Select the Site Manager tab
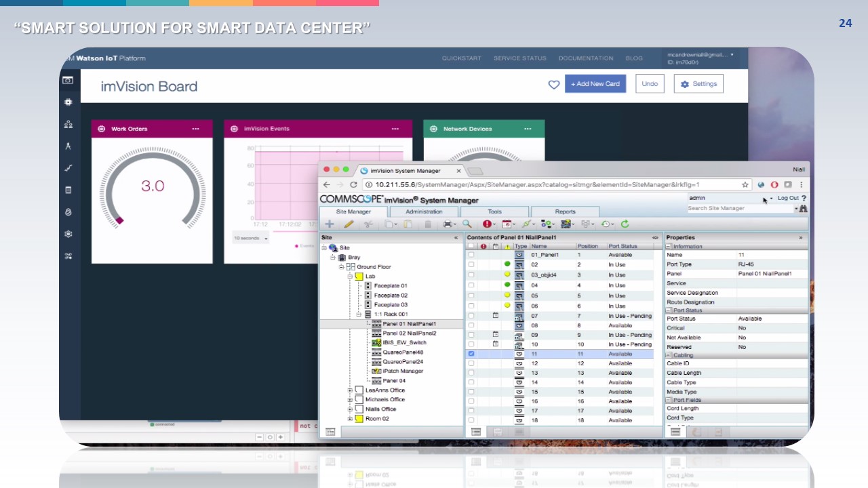 click(354, 211)
